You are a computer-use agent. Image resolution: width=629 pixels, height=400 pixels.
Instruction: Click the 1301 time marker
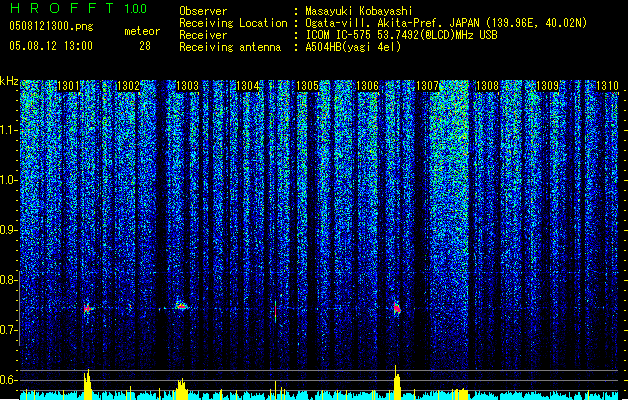tap(68, 86)
